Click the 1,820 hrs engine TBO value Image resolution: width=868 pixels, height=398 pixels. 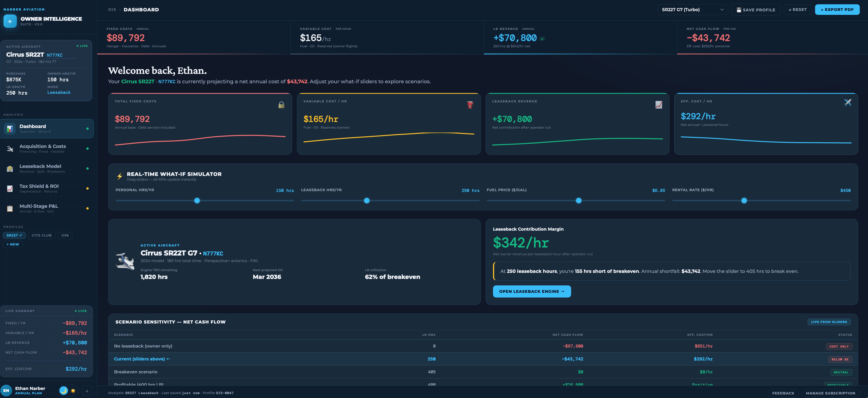154,277
